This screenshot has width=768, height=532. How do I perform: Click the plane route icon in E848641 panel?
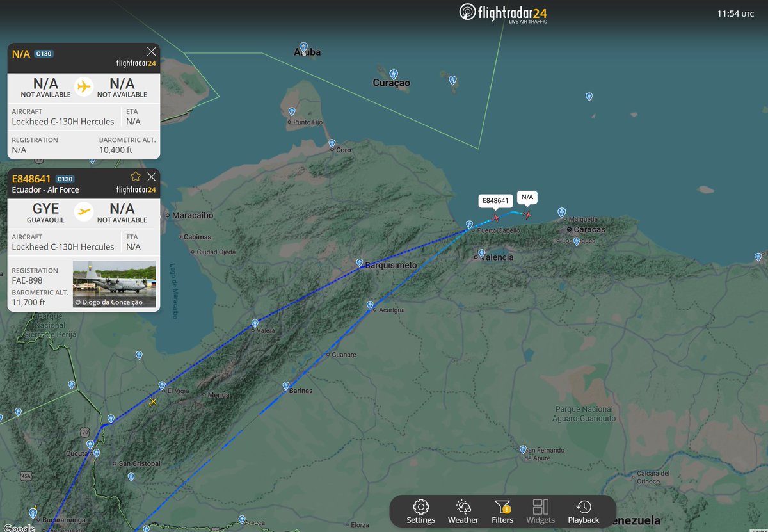(84, 211)
